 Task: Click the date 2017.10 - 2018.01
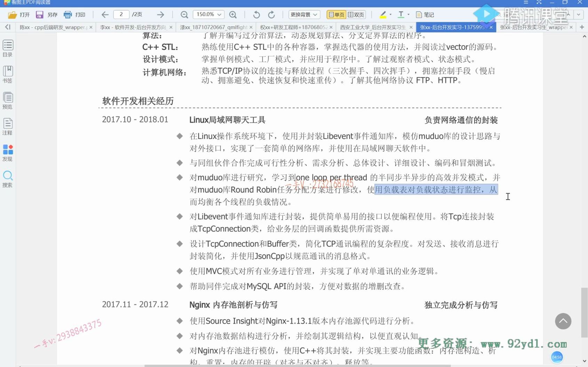pos(135,120)
